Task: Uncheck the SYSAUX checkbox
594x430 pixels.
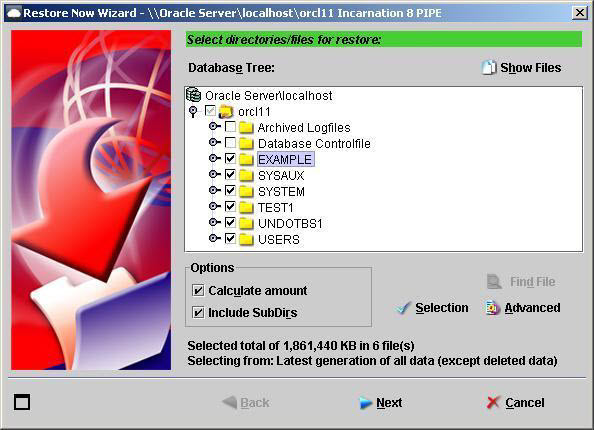Action: coord(230,174)
